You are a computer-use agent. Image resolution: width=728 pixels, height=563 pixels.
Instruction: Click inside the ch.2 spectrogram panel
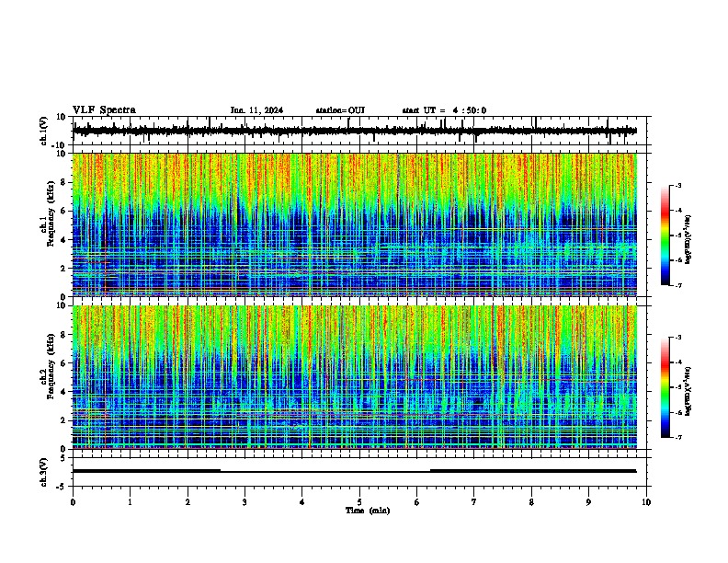354,377
